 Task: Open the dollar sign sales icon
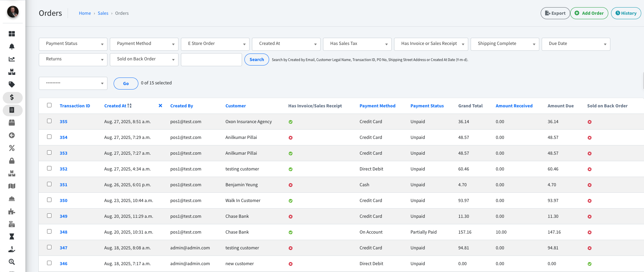pos(12,97)
